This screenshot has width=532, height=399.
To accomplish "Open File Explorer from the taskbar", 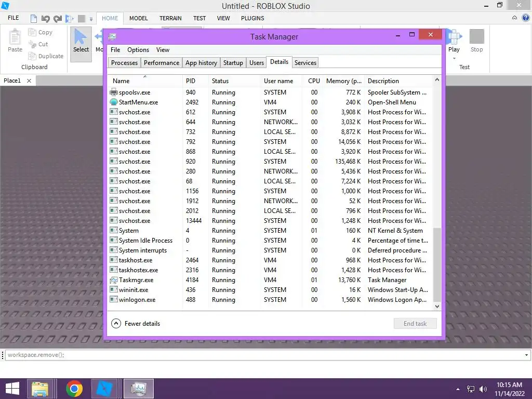I will tap(40, 389).
